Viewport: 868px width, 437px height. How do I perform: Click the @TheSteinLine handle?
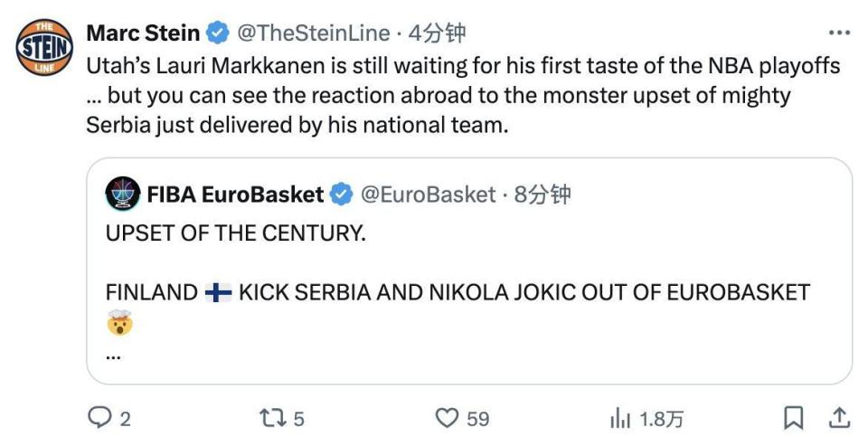coord(313,33)
